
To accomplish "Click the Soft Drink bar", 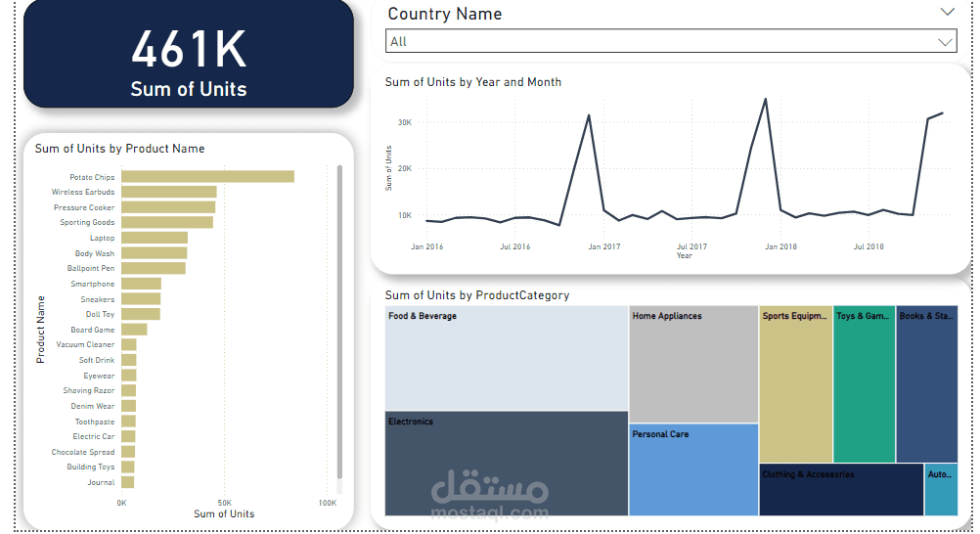I will (x=129, y=360).
